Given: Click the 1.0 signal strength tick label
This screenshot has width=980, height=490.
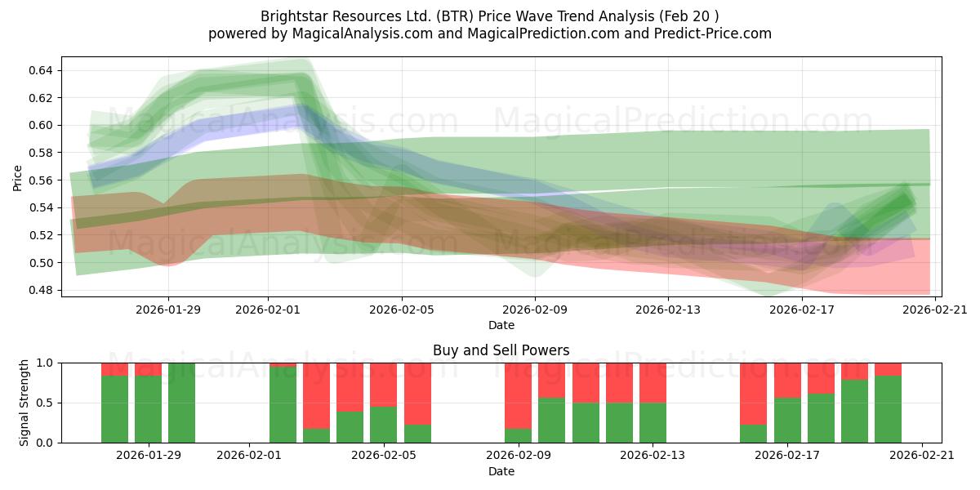Looking at the screenshot, I should click(44, 363).
